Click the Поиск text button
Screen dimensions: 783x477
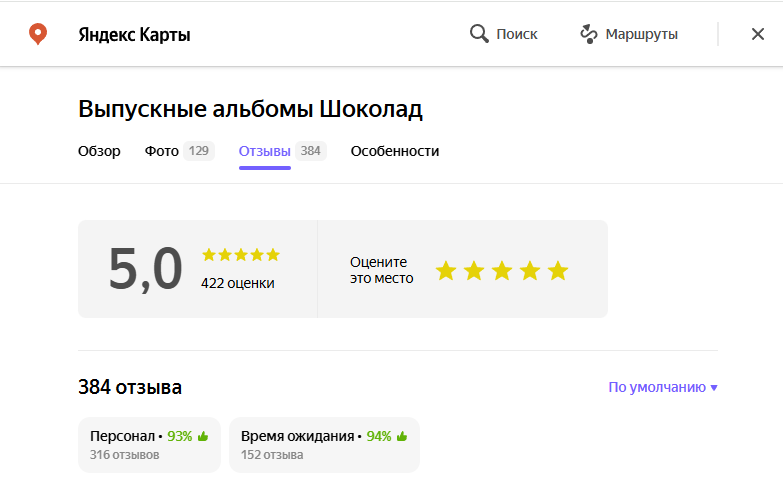click(516, 34)
